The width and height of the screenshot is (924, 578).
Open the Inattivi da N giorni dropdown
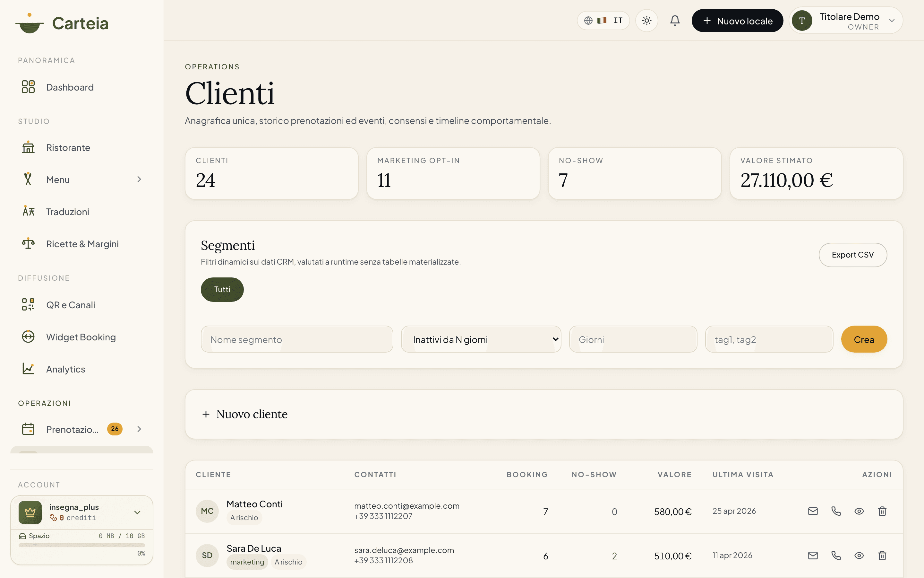point(481,339)
